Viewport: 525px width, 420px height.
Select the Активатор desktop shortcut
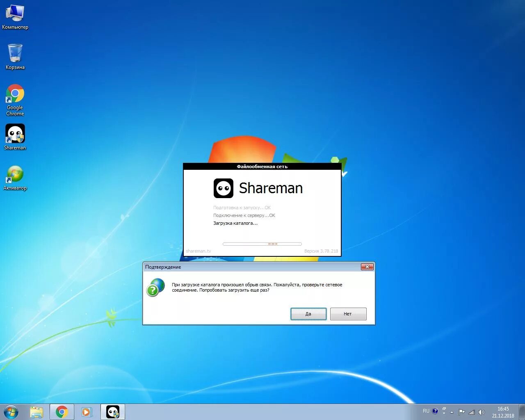(15, 178)
